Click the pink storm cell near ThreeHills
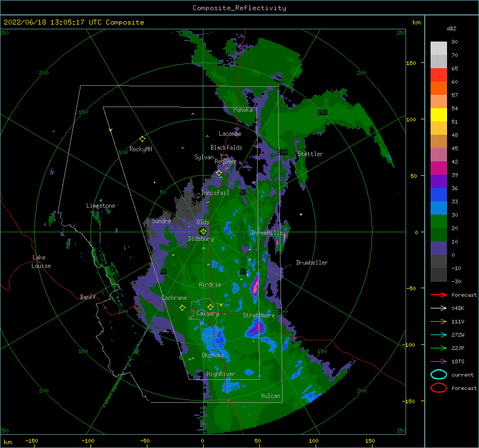Image resolution: width=479 pixels, height=448 pixels. (x=285, y=235)
